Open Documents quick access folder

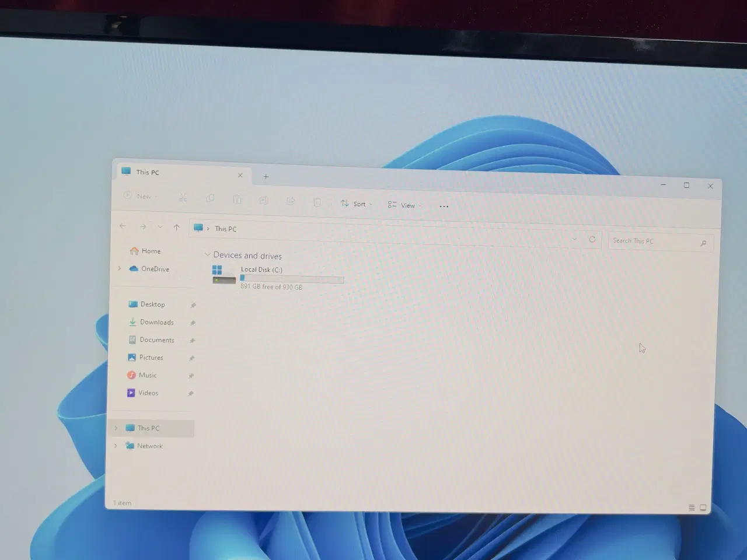151,339
